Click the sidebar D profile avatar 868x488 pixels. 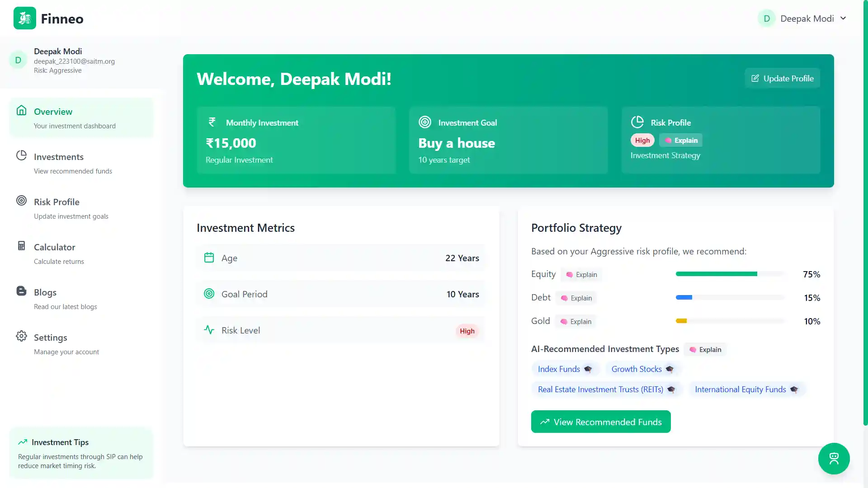click(x=18, y=60)
